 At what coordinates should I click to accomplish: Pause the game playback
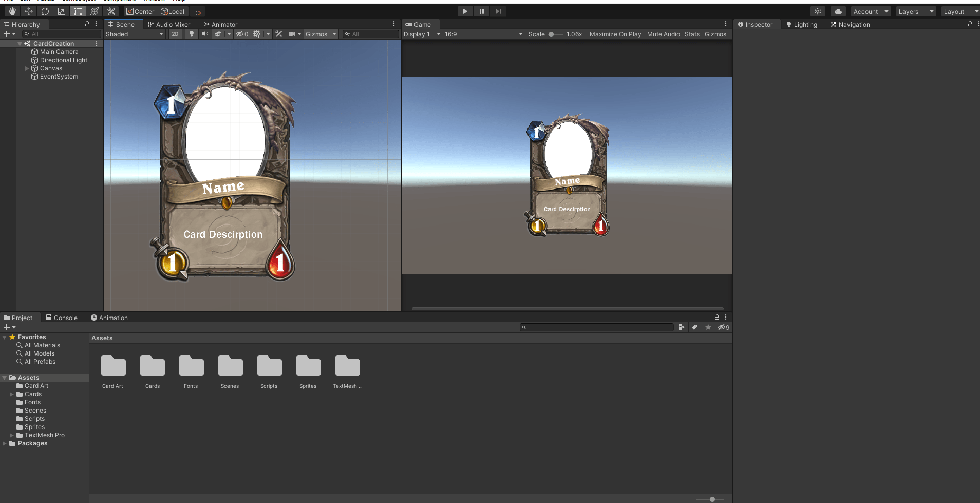[482, 11]
